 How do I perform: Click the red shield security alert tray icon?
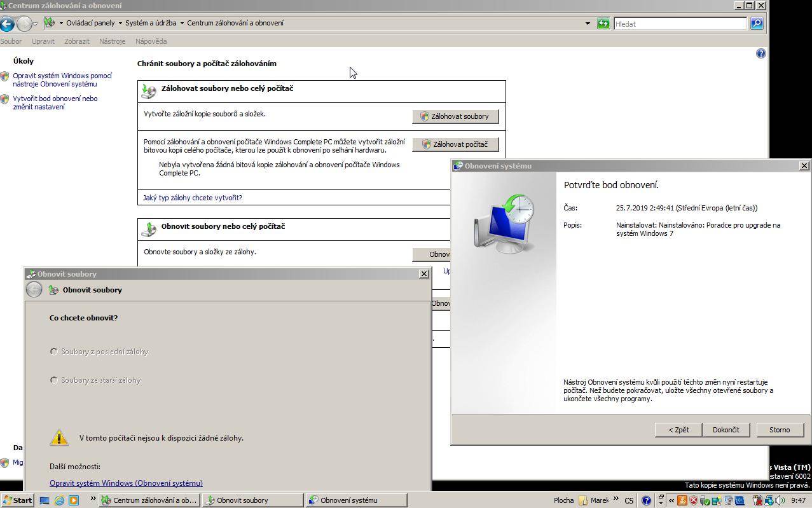pyautogui.click(x=694, y=500)
